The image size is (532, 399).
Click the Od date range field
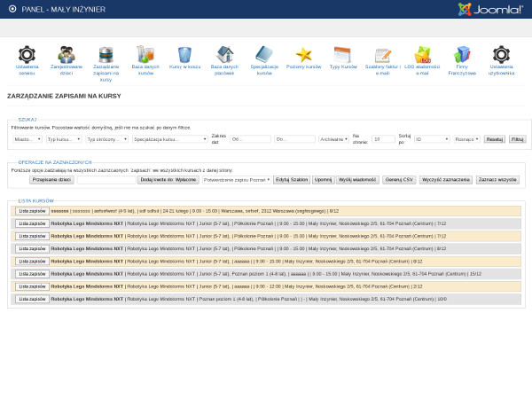tap(249, 139)
